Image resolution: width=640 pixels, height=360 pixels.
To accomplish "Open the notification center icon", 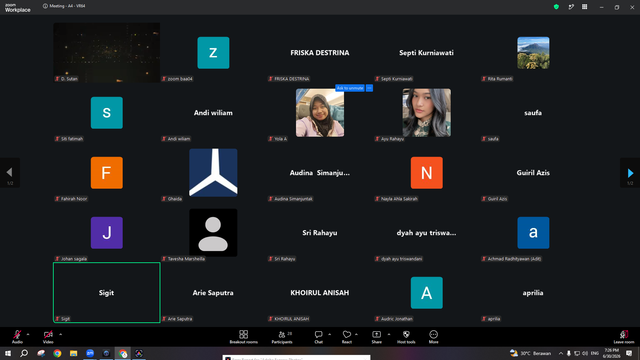I will coord(629,353).
